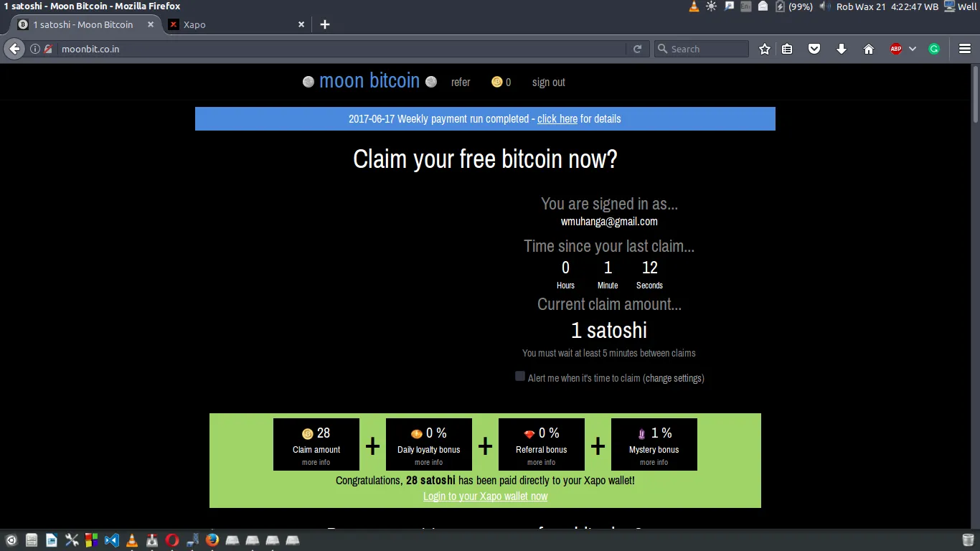
Task: Expand the Adblock Plus dropdown chevron
Action: [x=913, y=49]
